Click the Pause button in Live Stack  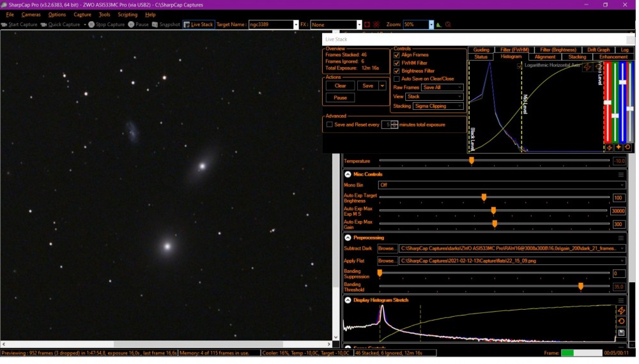tap(341, 98)
